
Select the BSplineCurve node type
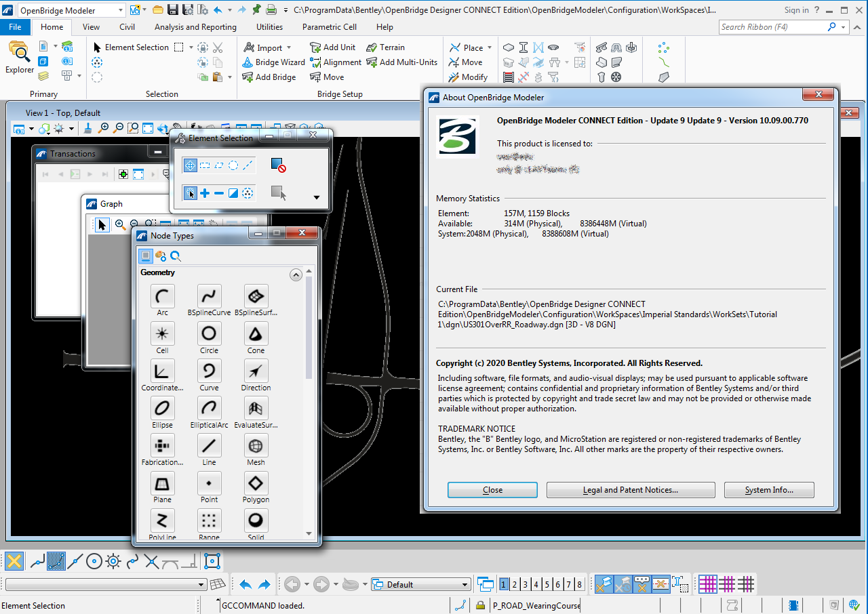coord(210,297)
